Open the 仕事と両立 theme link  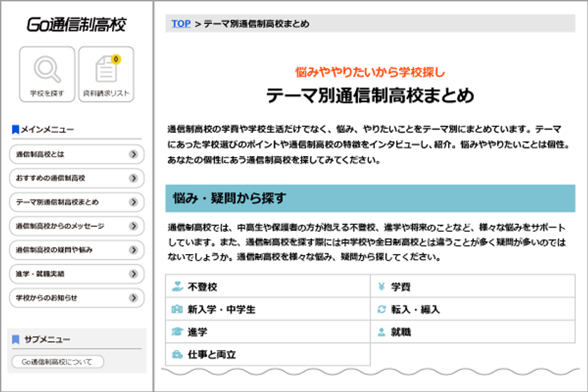[267, 354]
